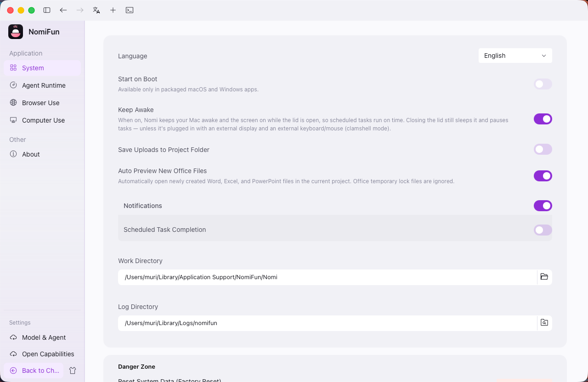Open the Open Capabilities settings
The image size is (588, 382).
click(x=42, y=354)
